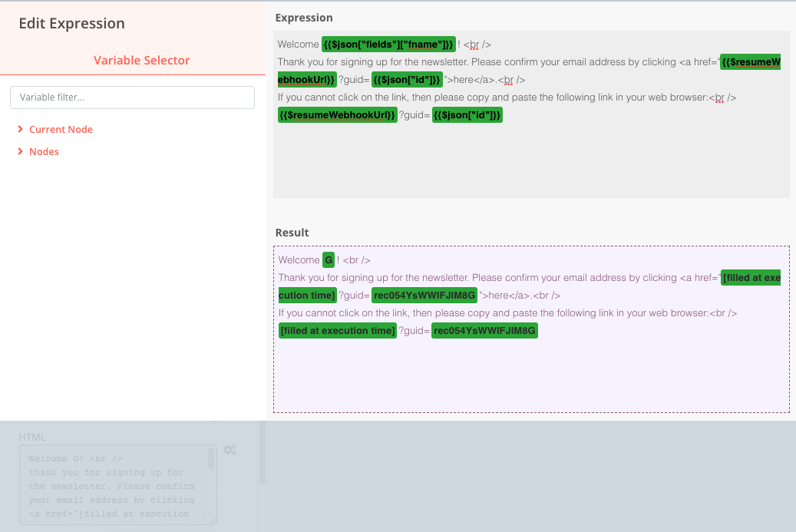Switch to the Variable Selector tab
Viewport: 796px width, 532px height.
141,60
